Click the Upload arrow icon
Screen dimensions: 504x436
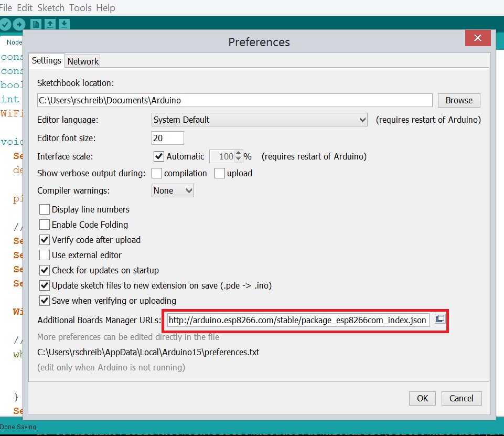[19, 24]
